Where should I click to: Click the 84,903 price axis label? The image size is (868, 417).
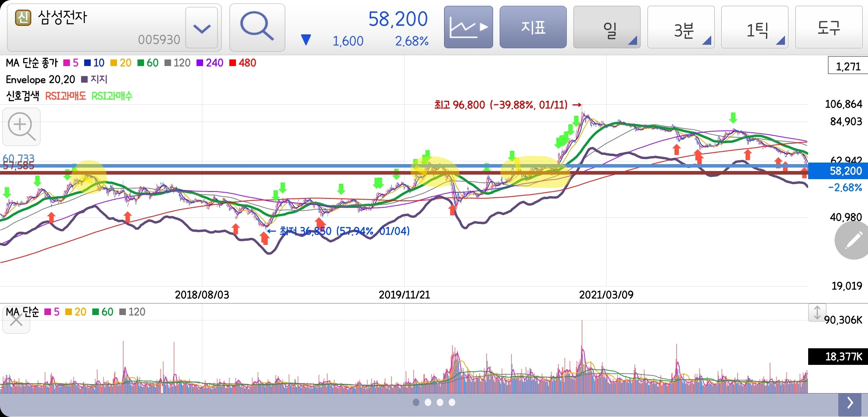point(846,122)
